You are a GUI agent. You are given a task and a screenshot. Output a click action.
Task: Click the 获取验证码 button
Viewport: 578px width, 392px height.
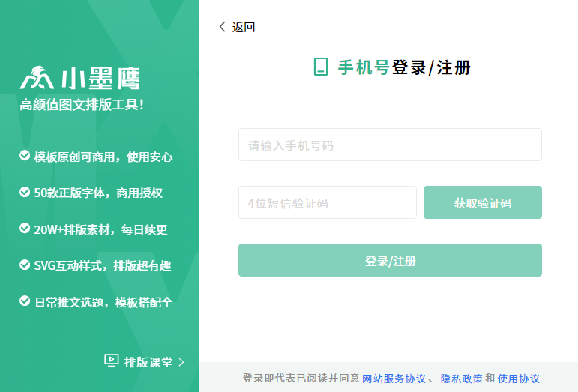pos(483,202)
